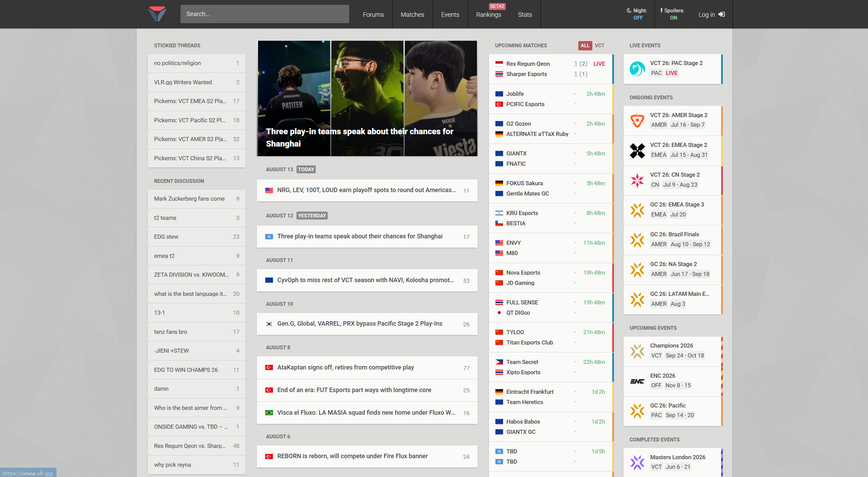Open the 'EDG TO WIN CHAMPS 26' discussion
The width and height of the screenshot is (868, 477).
click(x=197, y=370)
